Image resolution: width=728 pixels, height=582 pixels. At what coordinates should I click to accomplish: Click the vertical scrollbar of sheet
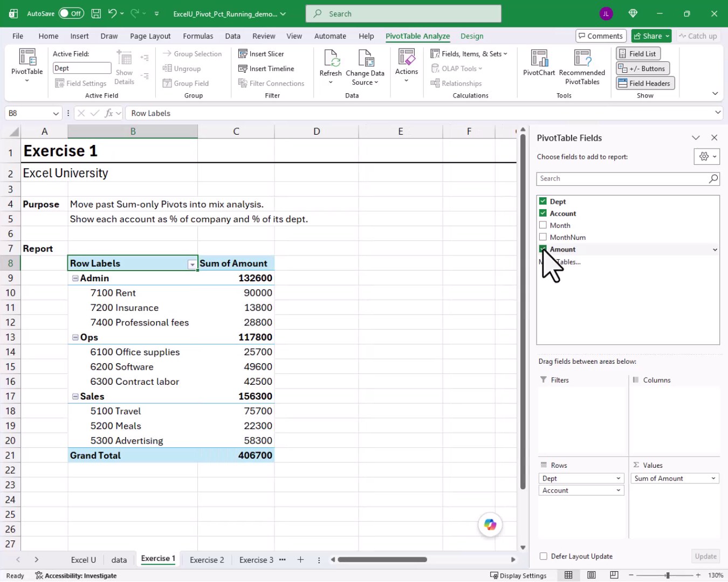click(523, 311)
